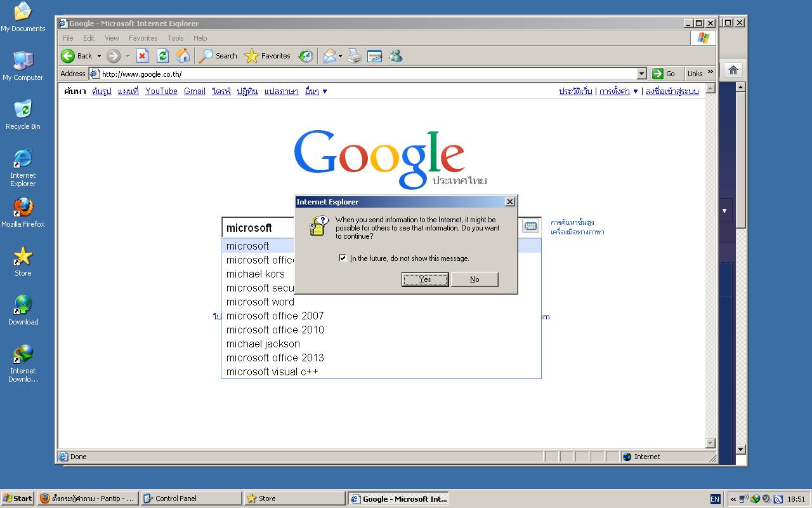Open the Search pane with the magnifier icon
Screen dimensions: 812x508
(x=206, y=56)
